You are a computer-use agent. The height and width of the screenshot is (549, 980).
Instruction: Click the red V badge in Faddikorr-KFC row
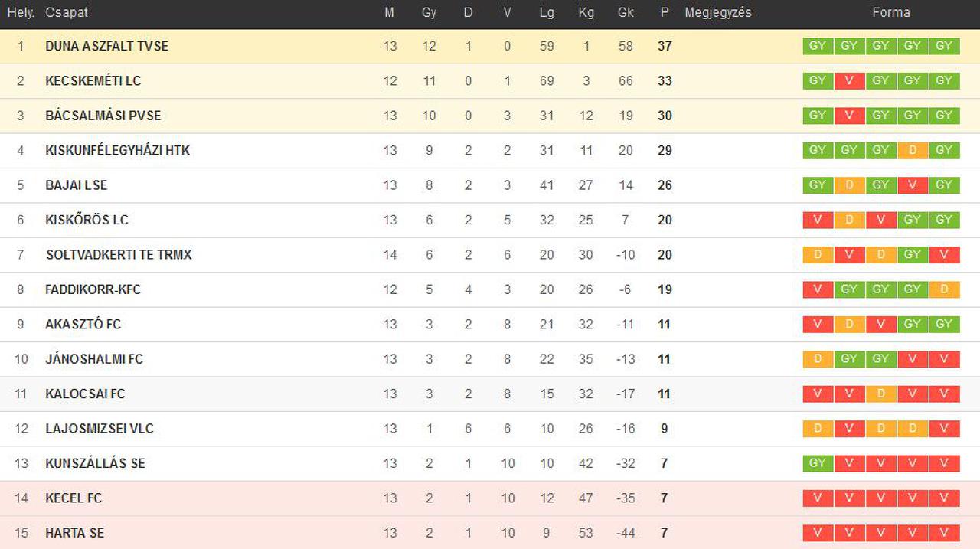point(818,289)
